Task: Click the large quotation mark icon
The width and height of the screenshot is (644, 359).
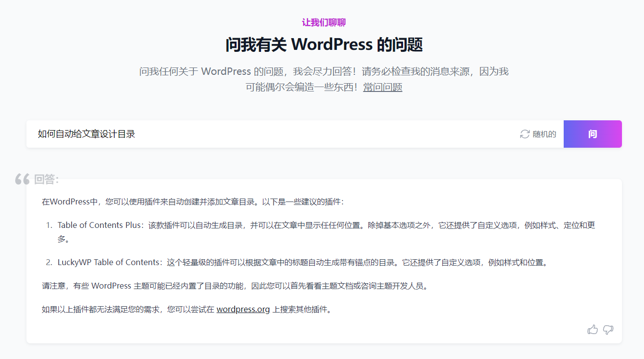Action: tap(23, 179)
